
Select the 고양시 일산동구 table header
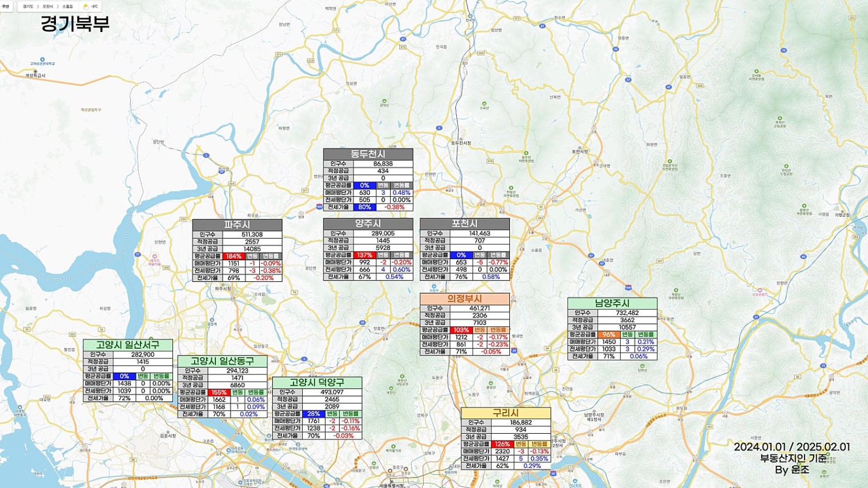click(222, 361)
